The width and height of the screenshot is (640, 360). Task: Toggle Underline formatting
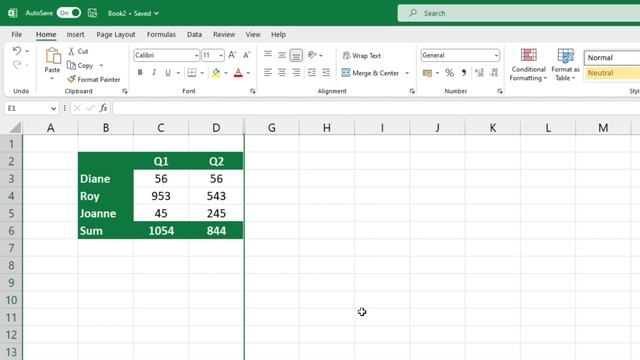pos(168,73)
